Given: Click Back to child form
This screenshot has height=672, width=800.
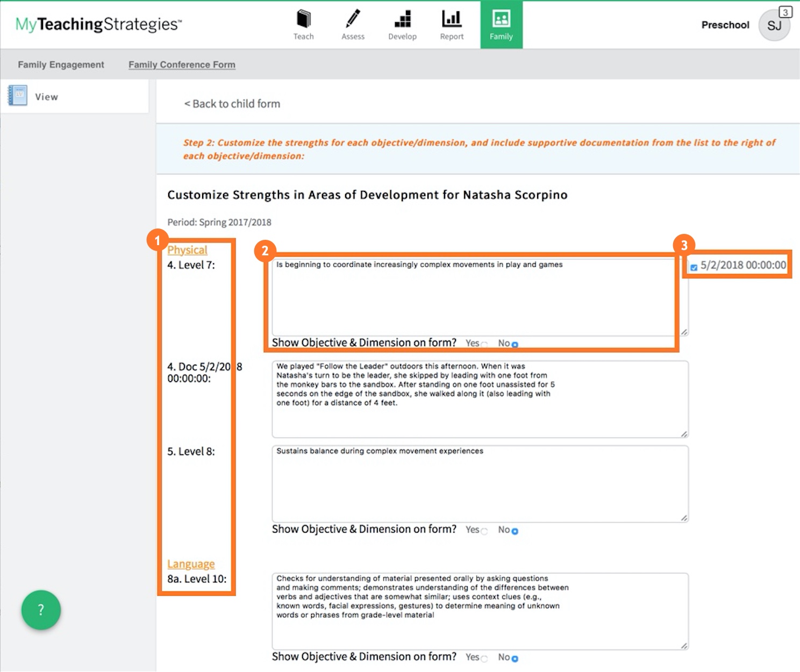Looking at the screenshot, I should pyautogui.click(x=232, y=103).
